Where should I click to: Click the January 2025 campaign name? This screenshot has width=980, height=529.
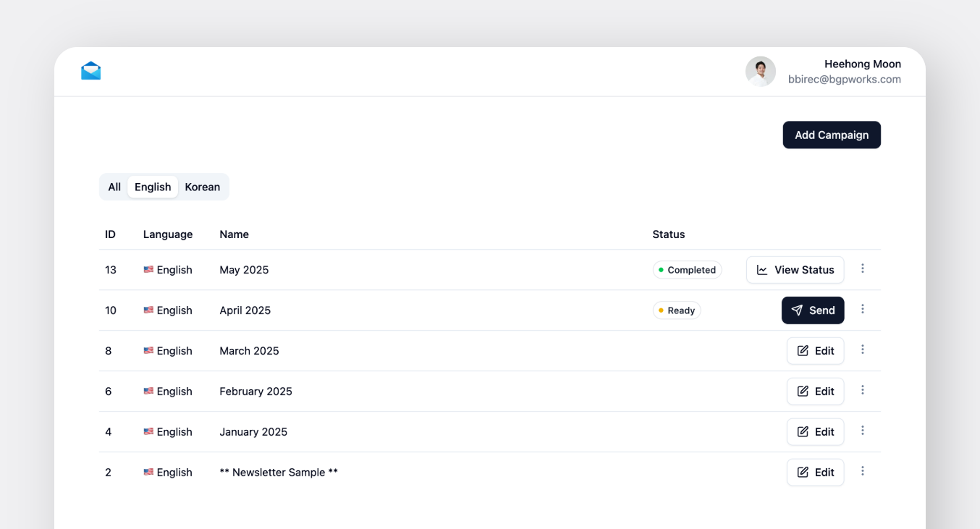(253, 432)
